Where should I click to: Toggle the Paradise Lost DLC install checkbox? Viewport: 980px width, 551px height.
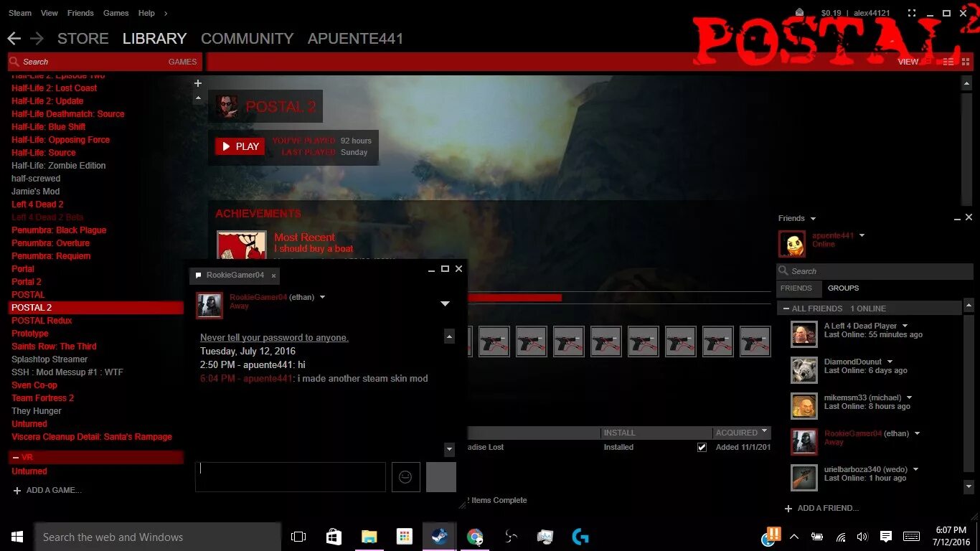[702, 447]
